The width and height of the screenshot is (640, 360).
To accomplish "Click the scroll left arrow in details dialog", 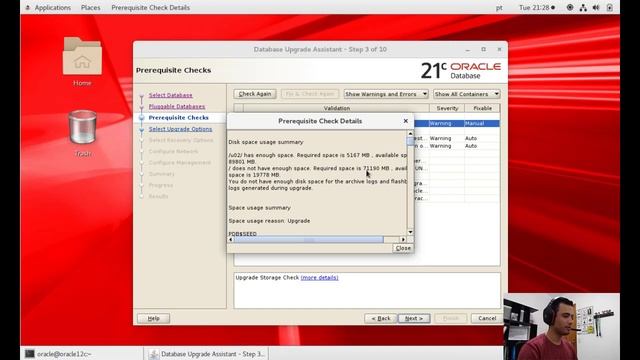I will [x=231, y=240].
